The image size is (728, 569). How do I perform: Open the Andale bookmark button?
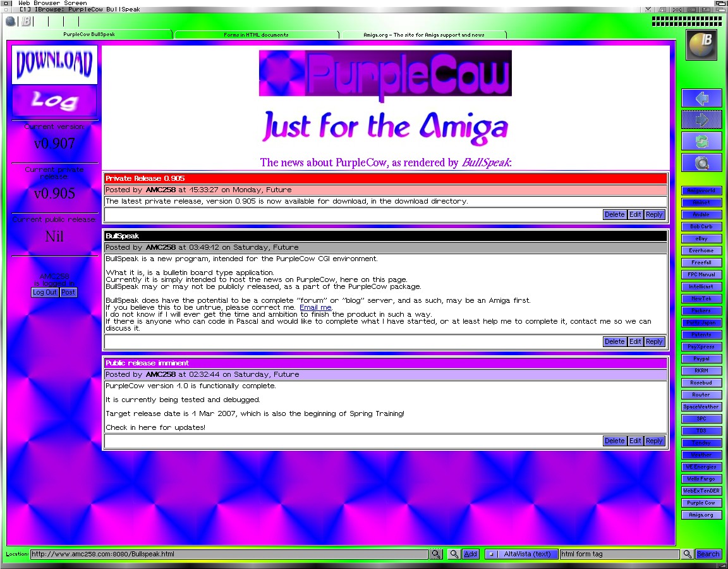click(701, 214)
